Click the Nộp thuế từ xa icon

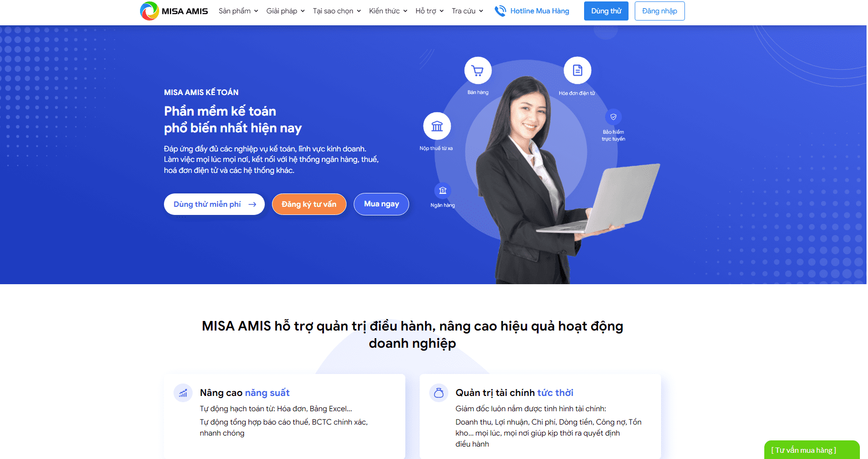(437, 127)
